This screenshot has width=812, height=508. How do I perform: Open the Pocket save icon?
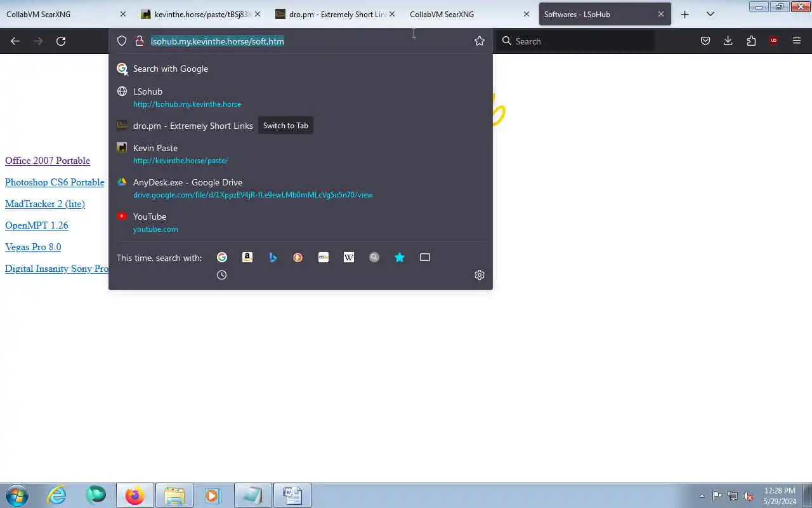[705, 41]
